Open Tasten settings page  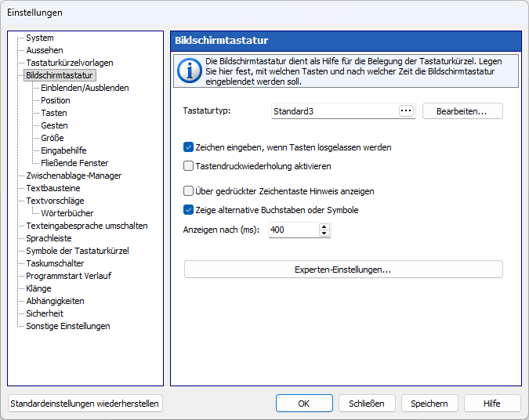[54, 113]
